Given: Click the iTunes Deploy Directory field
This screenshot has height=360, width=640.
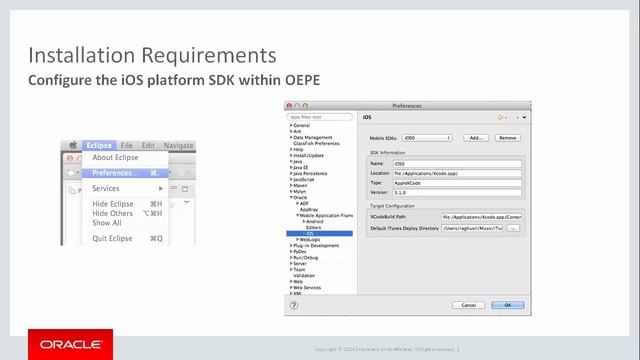Looking at the screenshot, I should [472, 228].
